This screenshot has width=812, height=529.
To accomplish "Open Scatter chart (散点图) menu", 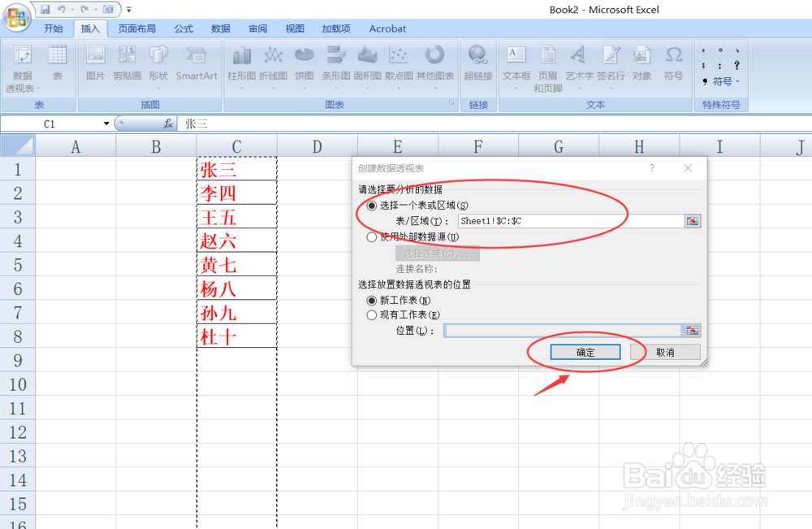I will click(x=399, y=67).
